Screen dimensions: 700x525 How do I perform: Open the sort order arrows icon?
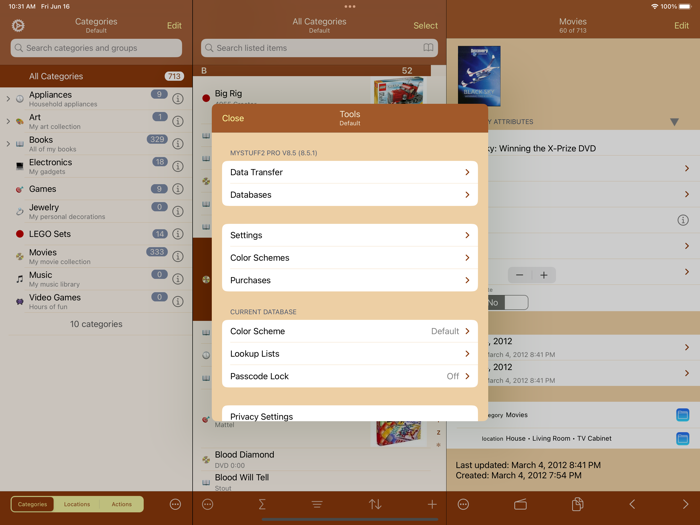[375, 504]
